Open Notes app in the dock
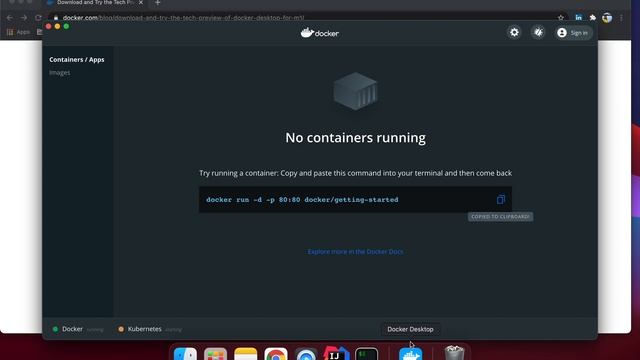 [x=246, y=353]
